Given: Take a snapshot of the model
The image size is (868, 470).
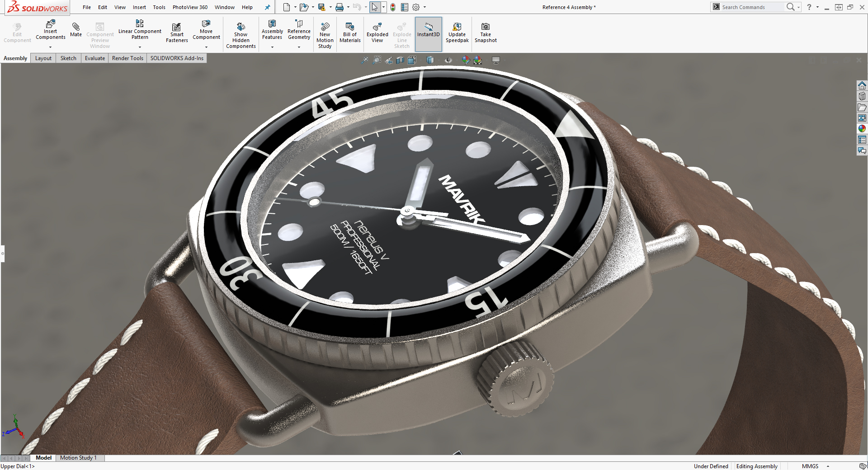Looking at the screenshot, I should click(486, 31).
